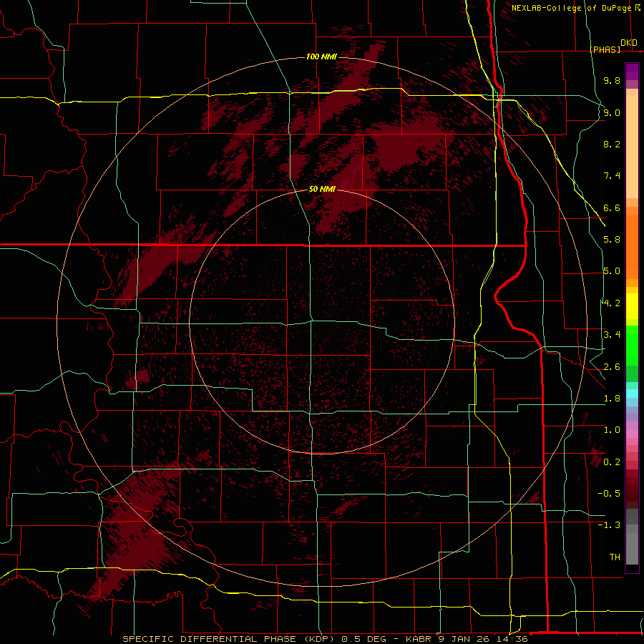Pick the cyan segment near 1.8
Image resolution: width=644 pixels, height=644 pixels.
tap(632, 394)
